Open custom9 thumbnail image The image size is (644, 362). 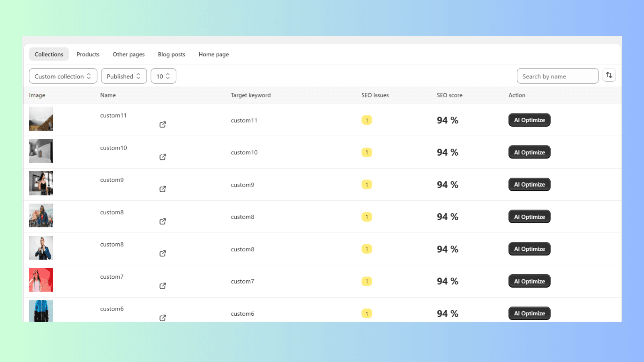click(41, 183)
